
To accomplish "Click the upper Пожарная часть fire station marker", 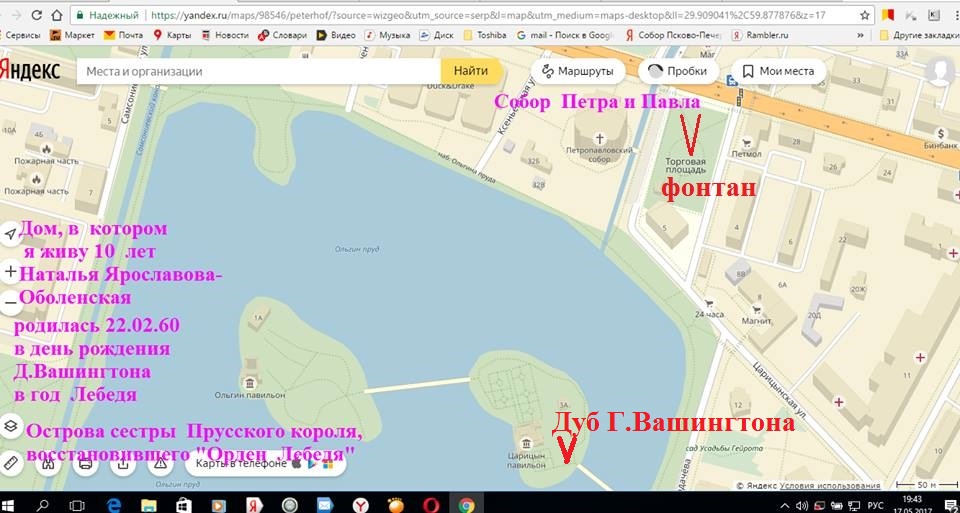I will pos(46,149).
